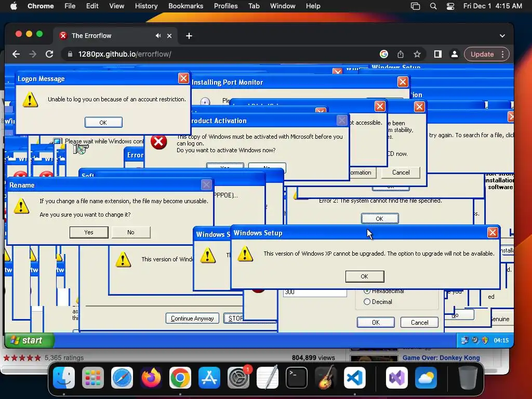
Task: Click the Windows XP start button
Action: [29, 340]
